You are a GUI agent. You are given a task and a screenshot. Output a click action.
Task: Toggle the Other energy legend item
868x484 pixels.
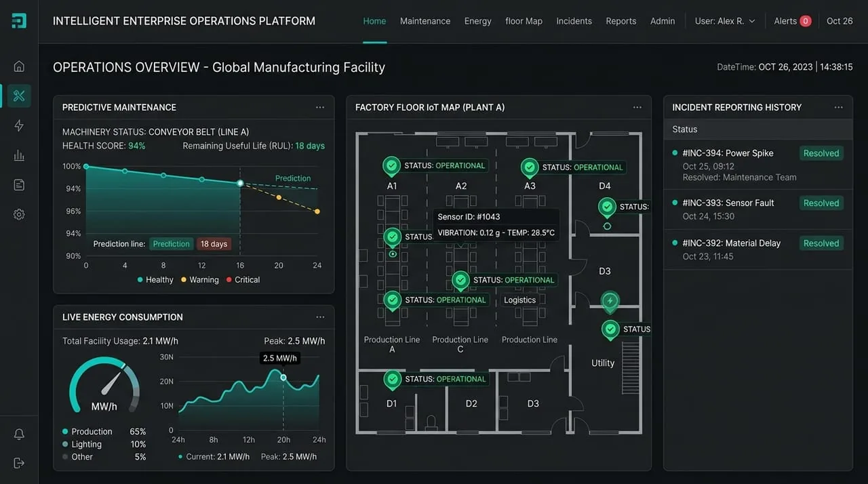(x=77, y=457)
